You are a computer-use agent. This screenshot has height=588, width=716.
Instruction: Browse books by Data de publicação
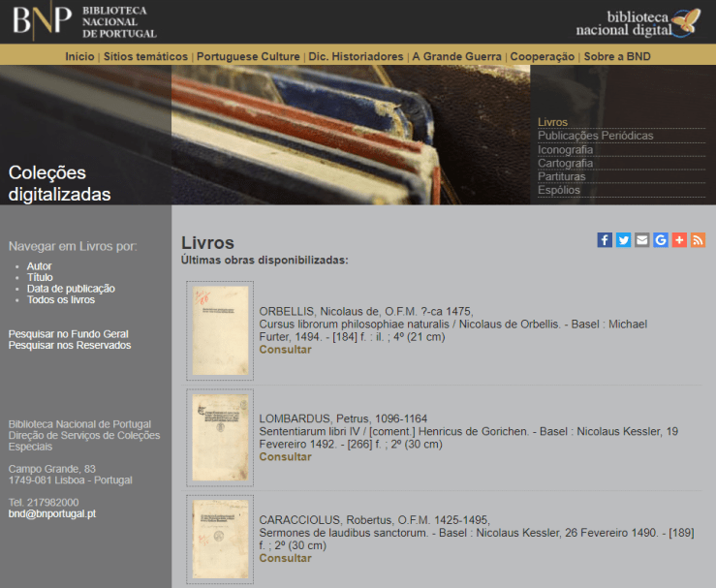coord(71,289)
